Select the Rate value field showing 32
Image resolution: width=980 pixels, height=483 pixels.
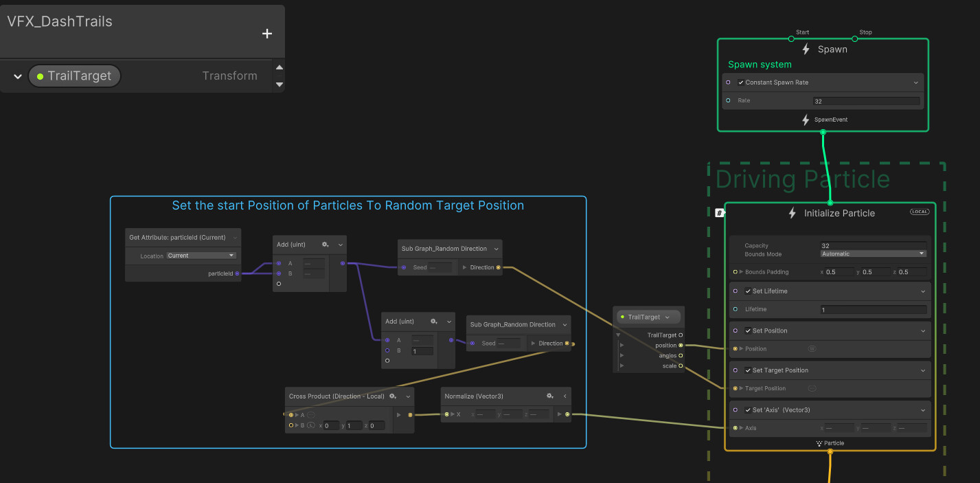point(867,100)
